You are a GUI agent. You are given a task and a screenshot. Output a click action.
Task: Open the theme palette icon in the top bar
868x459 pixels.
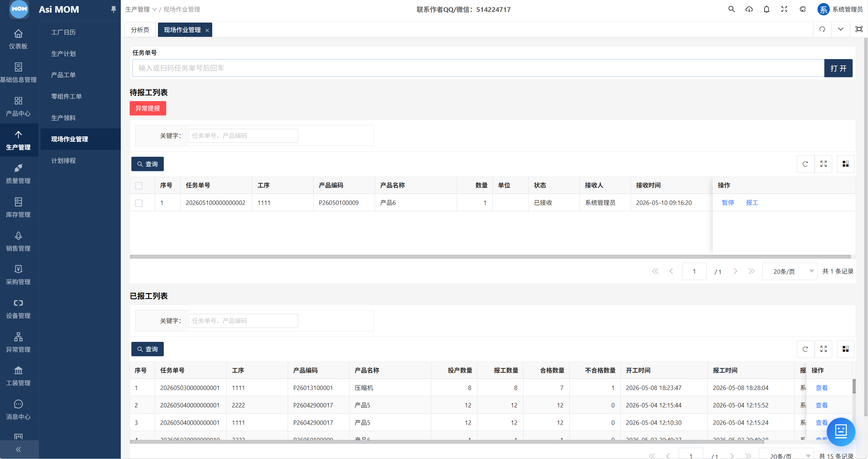803,9
